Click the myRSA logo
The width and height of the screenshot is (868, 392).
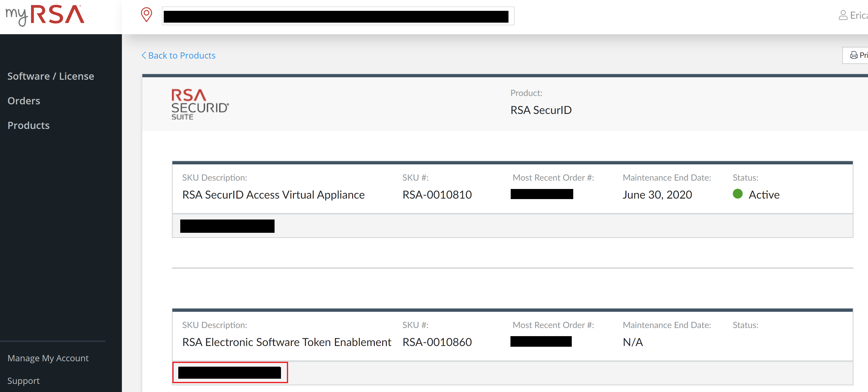pyautogui.click(x=45, y=15)
